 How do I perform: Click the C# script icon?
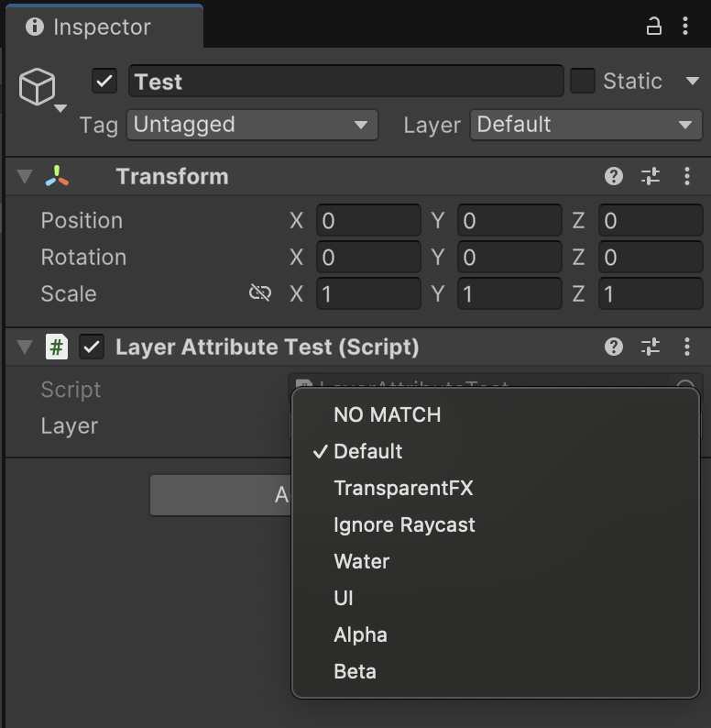[57, 347]
